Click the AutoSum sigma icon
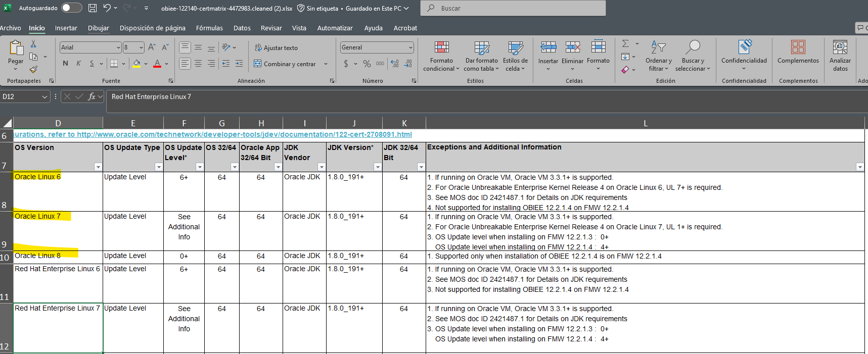 click(625, 43)
